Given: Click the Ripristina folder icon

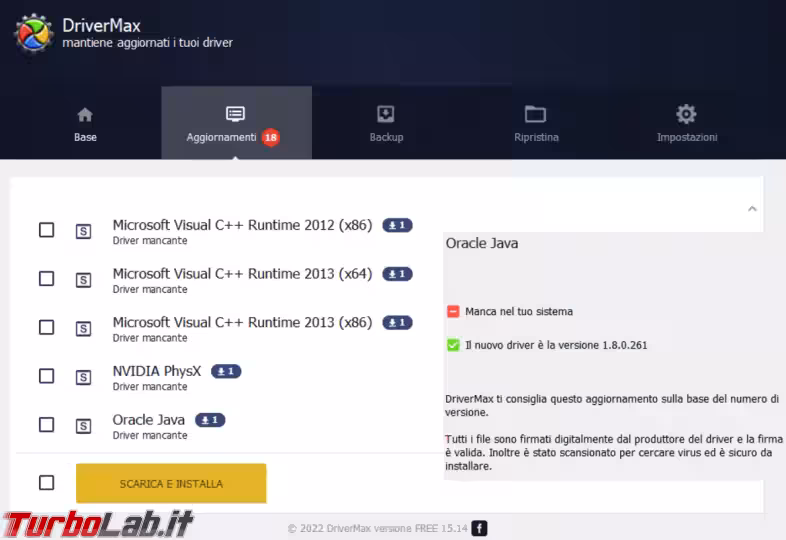Looking at the screenshot, I should point(535,114).
